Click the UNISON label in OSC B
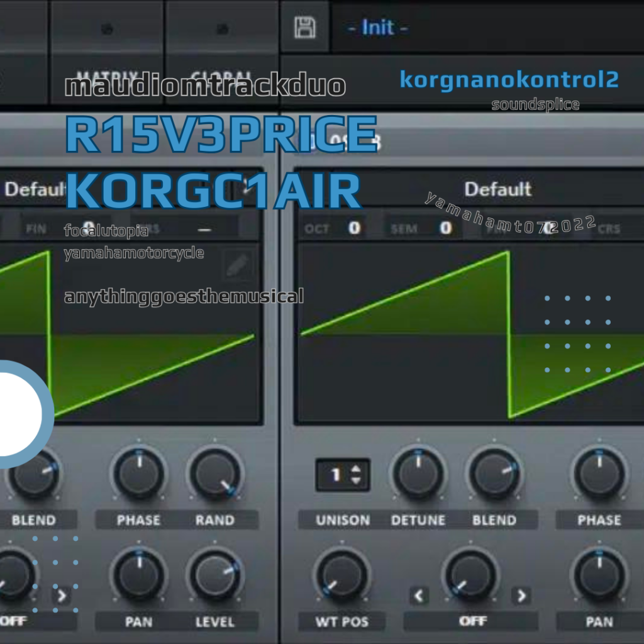 (343, 520)
